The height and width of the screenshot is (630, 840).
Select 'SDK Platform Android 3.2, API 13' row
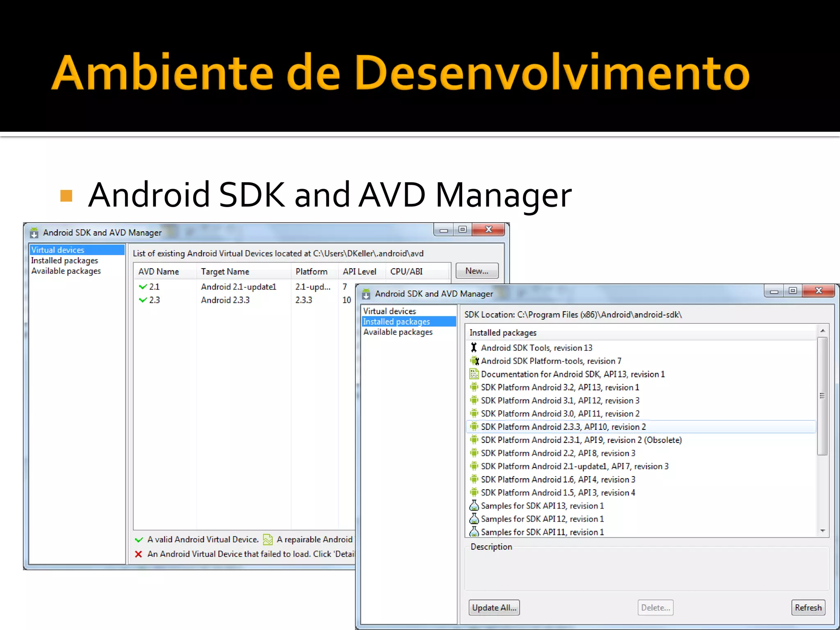(x=641, y=387)
